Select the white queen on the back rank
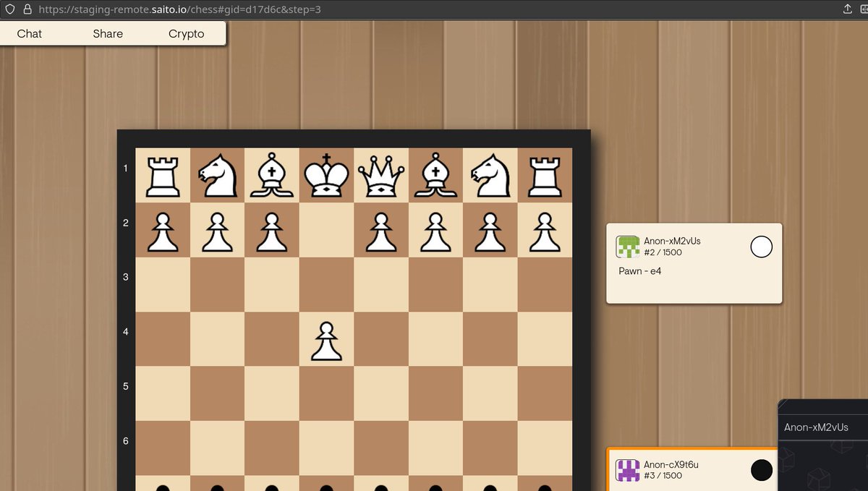The image size is (868, 491). coord(381,175)
